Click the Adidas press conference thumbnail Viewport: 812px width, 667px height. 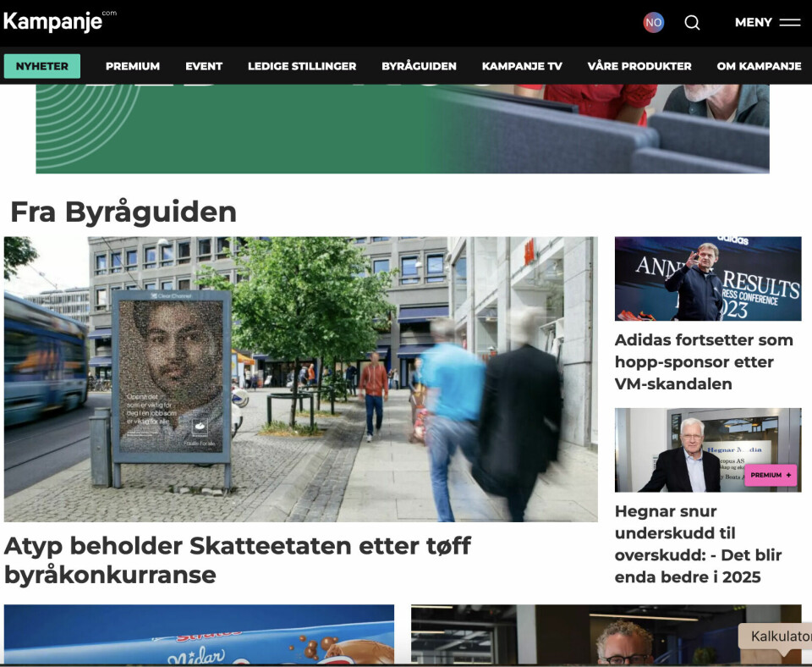click(x=707, y=278)
